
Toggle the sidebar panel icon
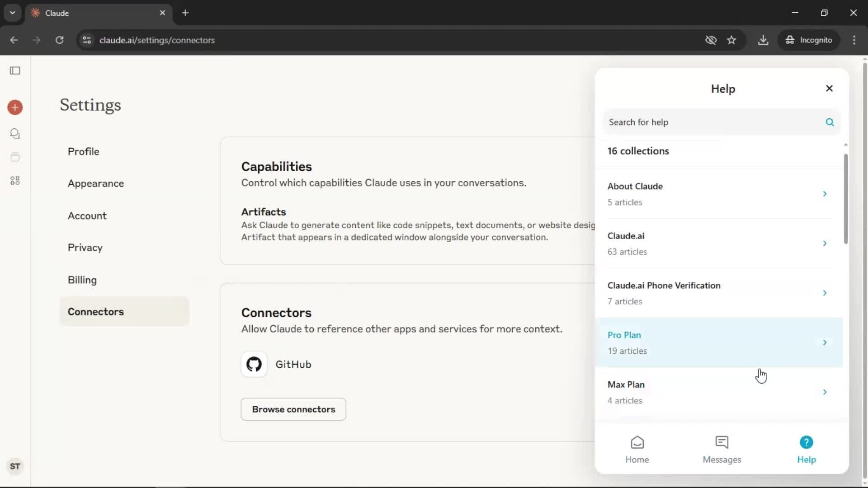click(x=15, y=70)
